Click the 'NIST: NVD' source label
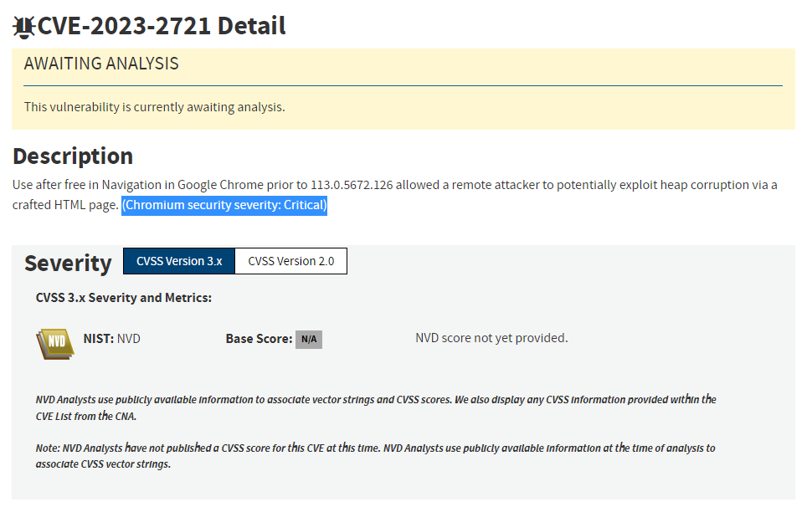Image resolution: width=812 pixels, height=507 pixels. (112, 339)
